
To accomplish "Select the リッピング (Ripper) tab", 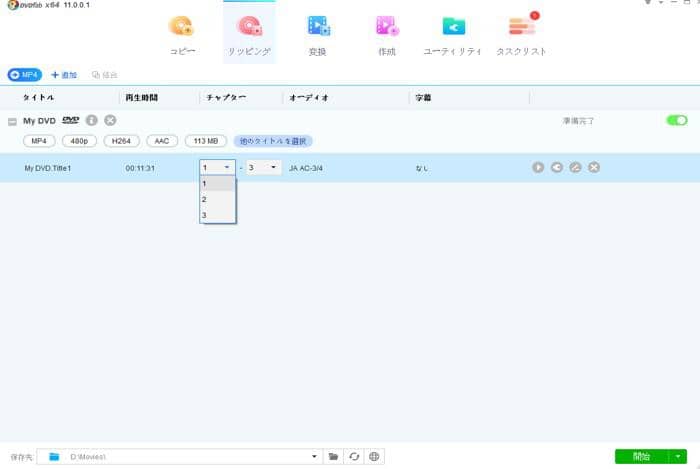I will coord(250,34).
